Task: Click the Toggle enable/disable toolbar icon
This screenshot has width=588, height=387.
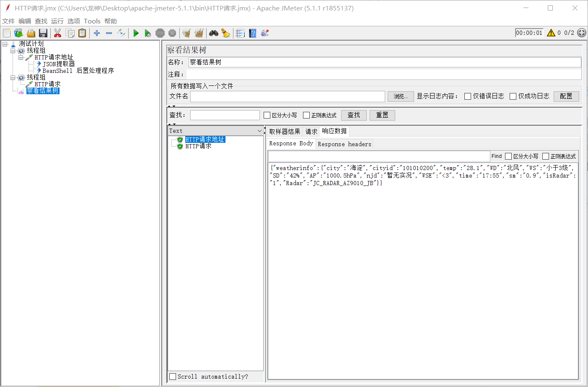Action: coord(121,33)
